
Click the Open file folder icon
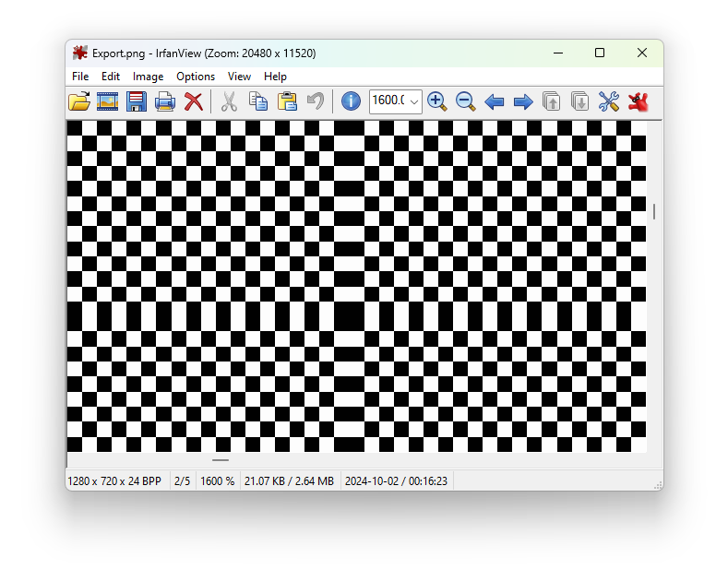tap(79, 101)
